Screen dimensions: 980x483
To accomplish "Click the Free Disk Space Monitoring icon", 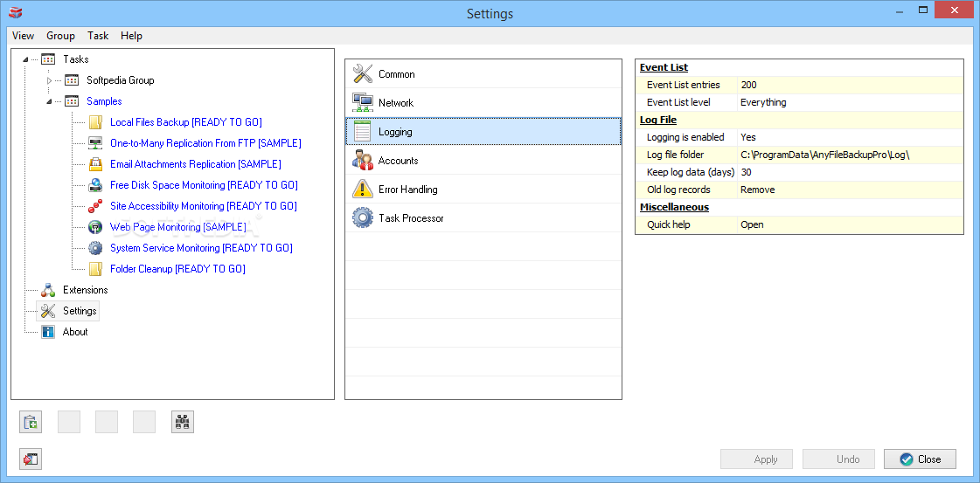I will point(95,185).
